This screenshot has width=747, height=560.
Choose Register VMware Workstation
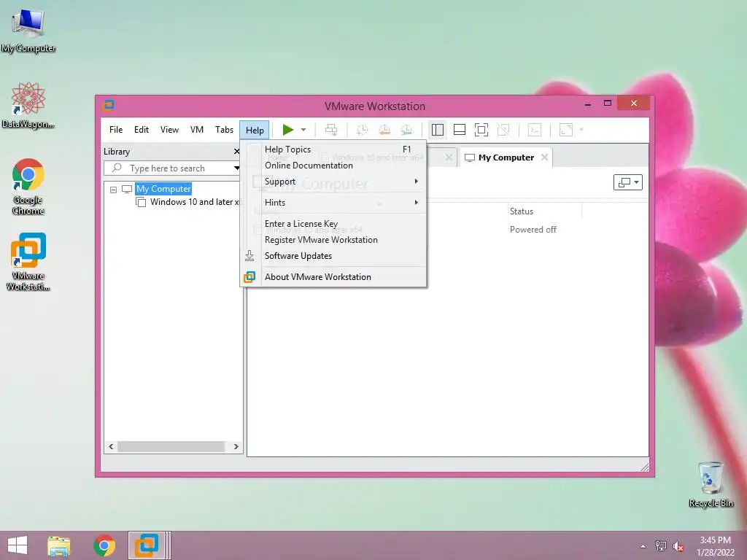(x=333, y=239)
